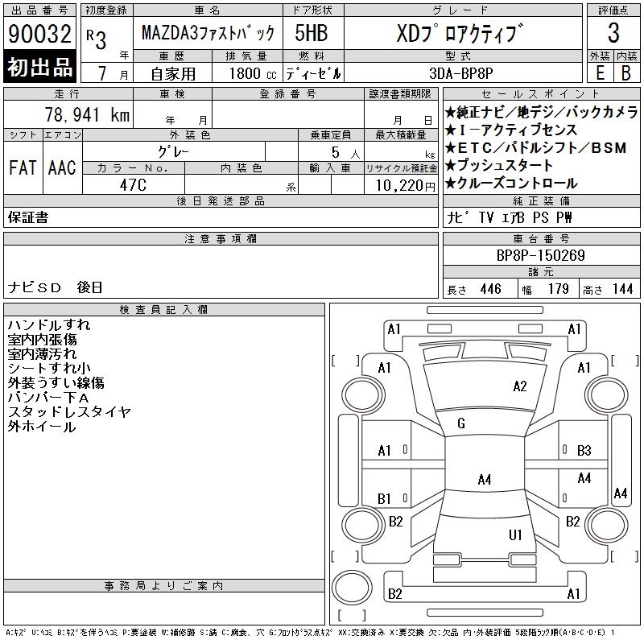Select the interior grade "B"

626,73
